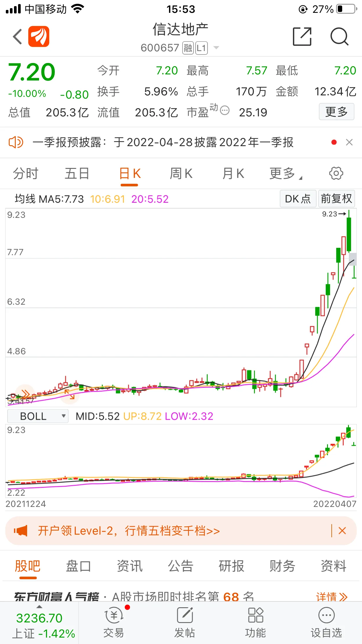This screenshot has height=644, width=362.
Task: Tap the 7.20 current price
Action: tap(31, 72)
